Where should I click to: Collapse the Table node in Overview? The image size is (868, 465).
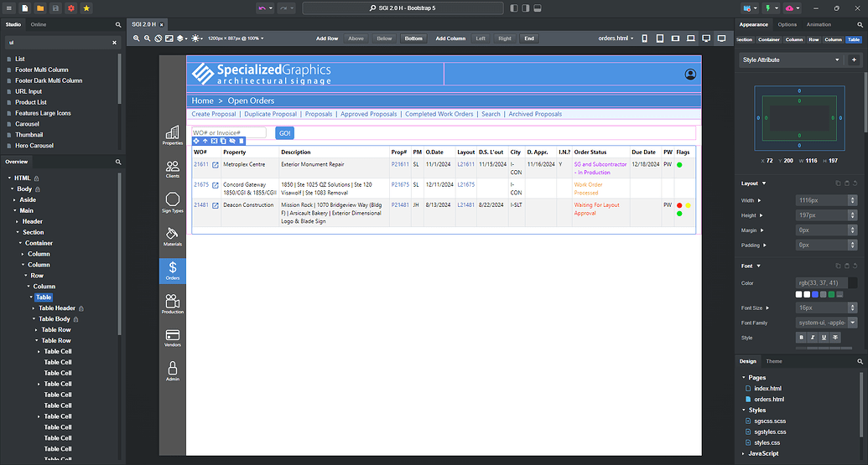[x=31, y=297]
